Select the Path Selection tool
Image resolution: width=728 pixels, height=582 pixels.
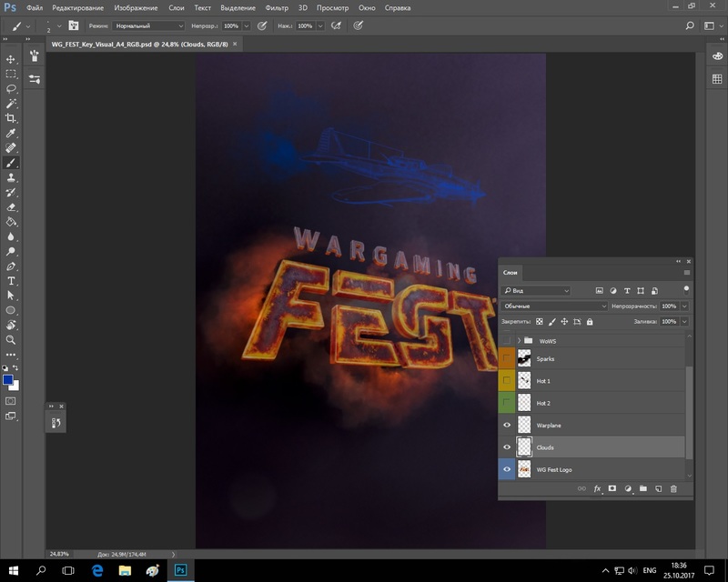pos(11,296)
